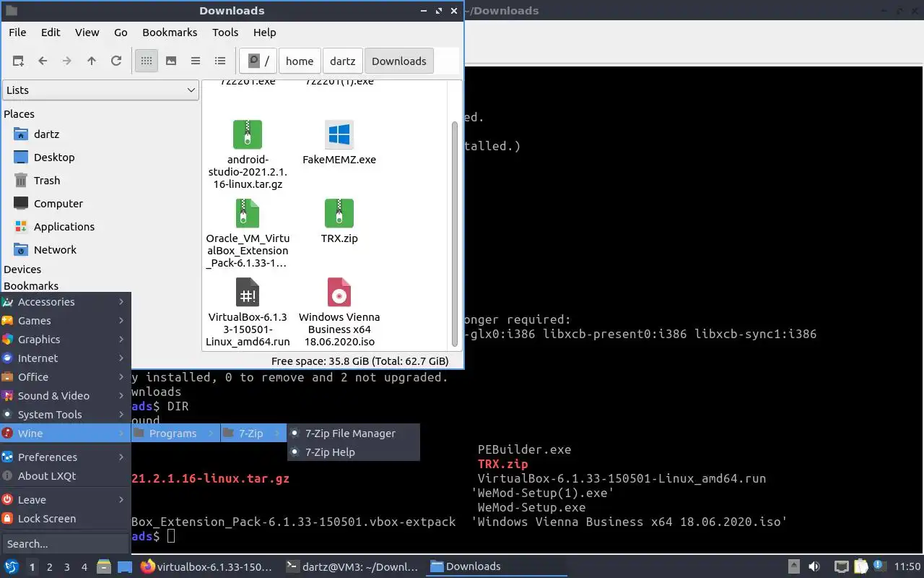Open a new tab in file manager
924x578 pixels.
19,61
